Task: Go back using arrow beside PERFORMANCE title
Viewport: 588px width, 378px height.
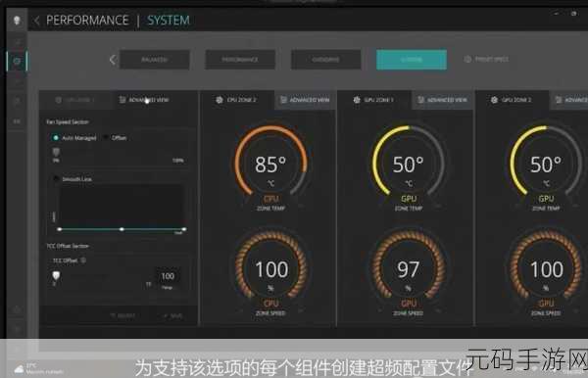Action: tap(36, 21)
